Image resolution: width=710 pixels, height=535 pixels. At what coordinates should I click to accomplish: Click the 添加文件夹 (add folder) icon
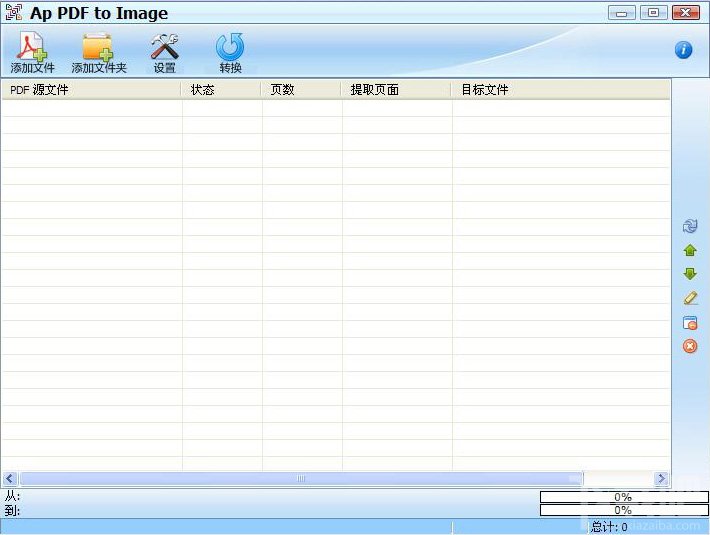point(97,47)
